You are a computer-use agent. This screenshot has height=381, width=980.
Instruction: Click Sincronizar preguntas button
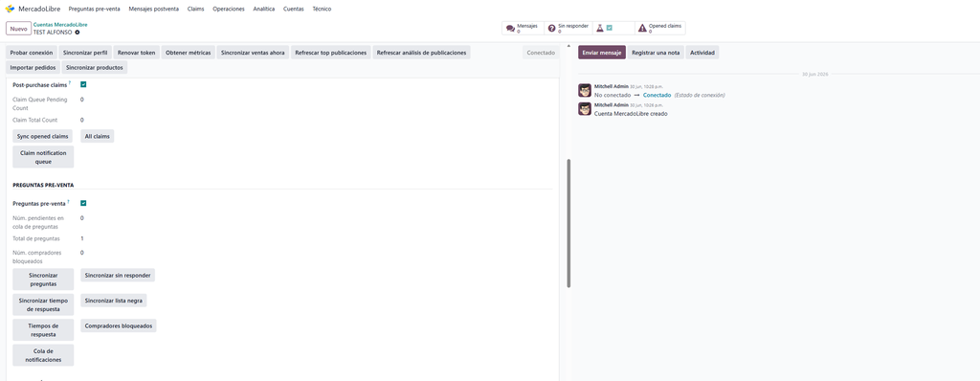pos(43,280)
